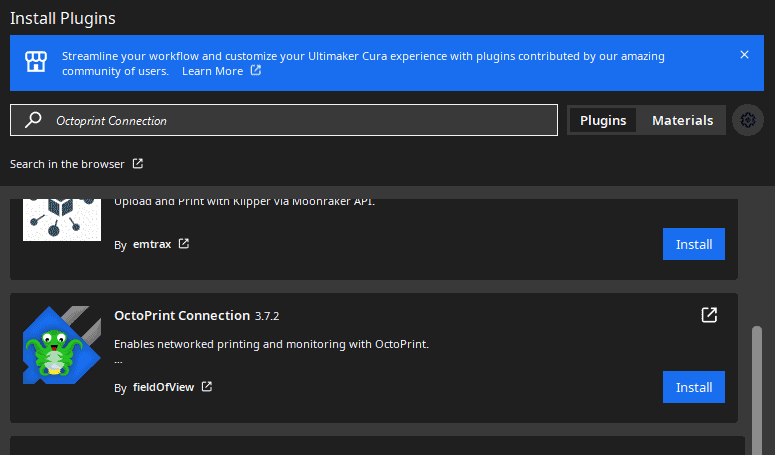Focus the Octoprint Connection search field
The image size is (775, 455).
pos(284,120)
